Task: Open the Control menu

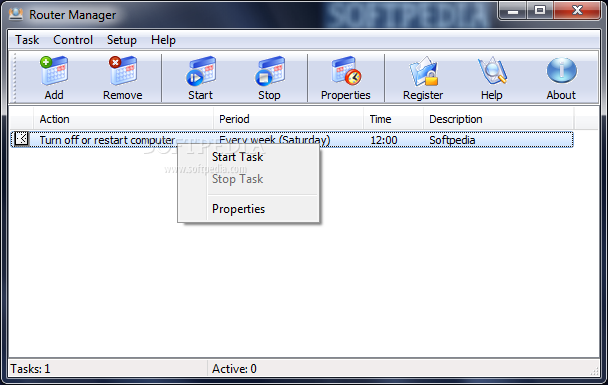Action: point(73,40)
